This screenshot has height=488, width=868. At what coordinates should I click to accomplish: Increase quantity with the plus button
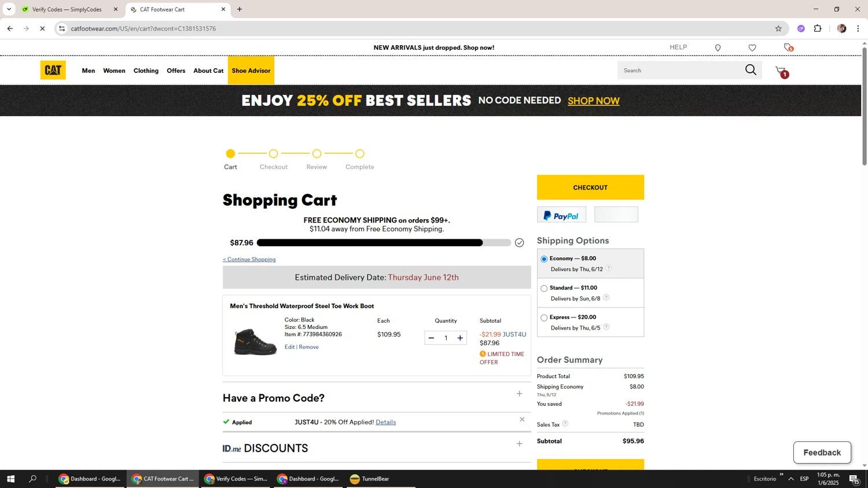pos(460,338)
